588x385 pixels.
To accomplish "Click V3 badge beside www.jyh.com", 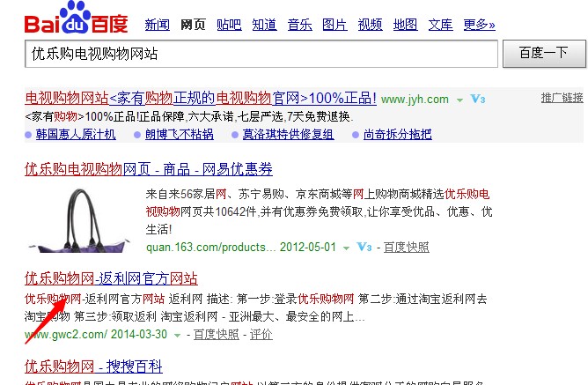I will 478,99.
